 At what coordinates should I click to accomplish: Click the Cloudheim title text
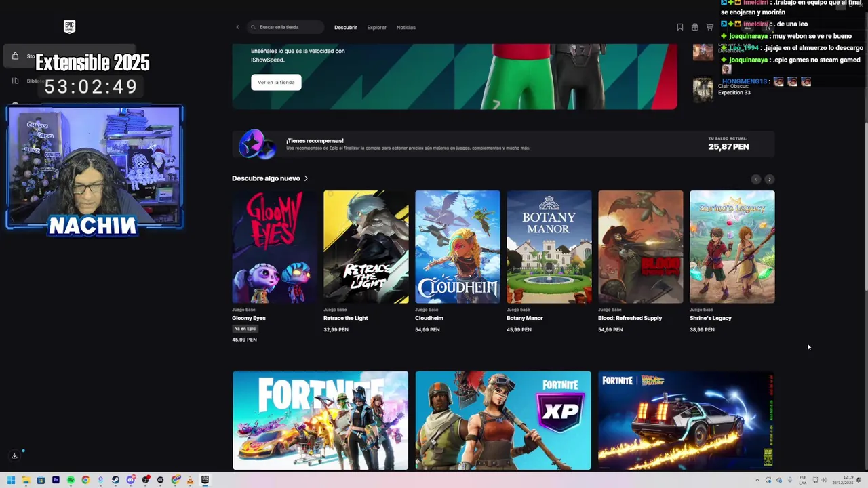(429, 318)
